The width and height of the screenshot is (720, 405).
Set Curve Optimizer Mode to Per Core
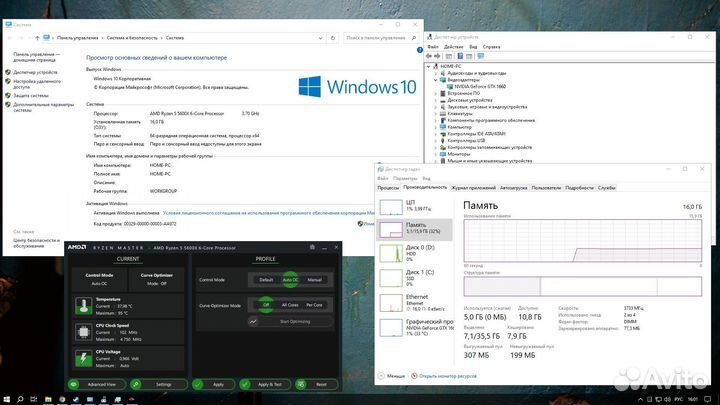tap(314, 304)
